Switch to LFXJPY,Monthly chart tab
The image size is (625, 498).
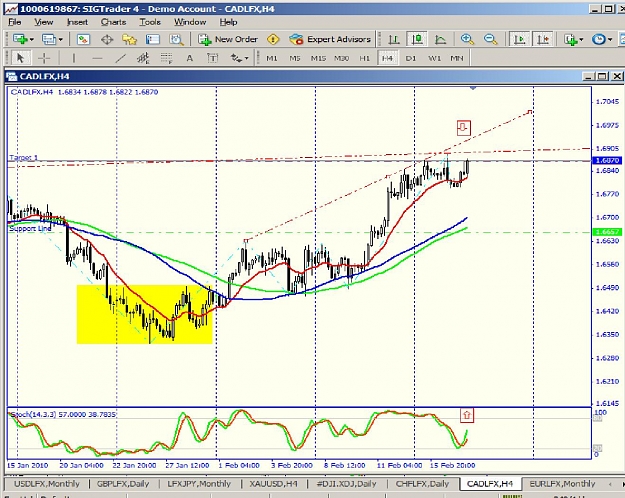(199, 484)
